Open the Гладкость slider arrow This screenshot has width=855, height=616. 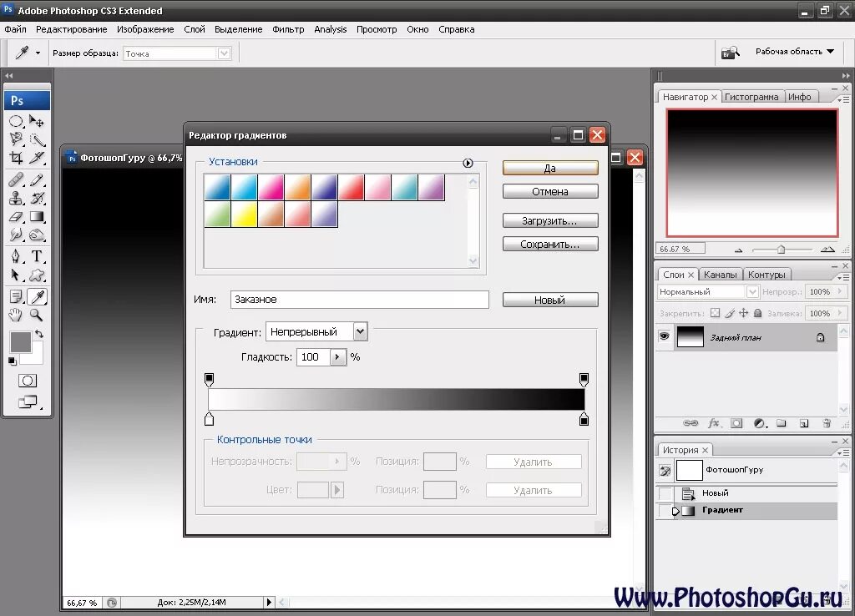337,357
